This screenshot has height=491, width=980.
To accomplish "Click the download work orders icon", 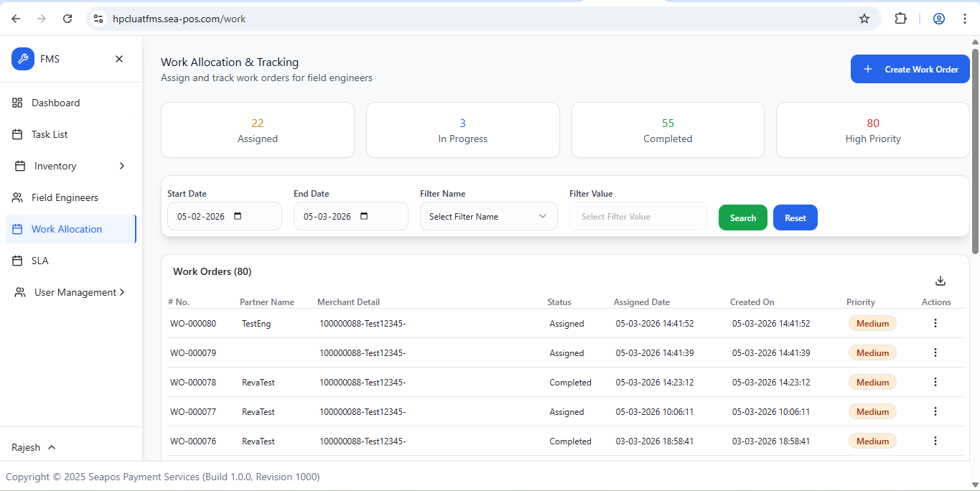I will coord(941,281).
